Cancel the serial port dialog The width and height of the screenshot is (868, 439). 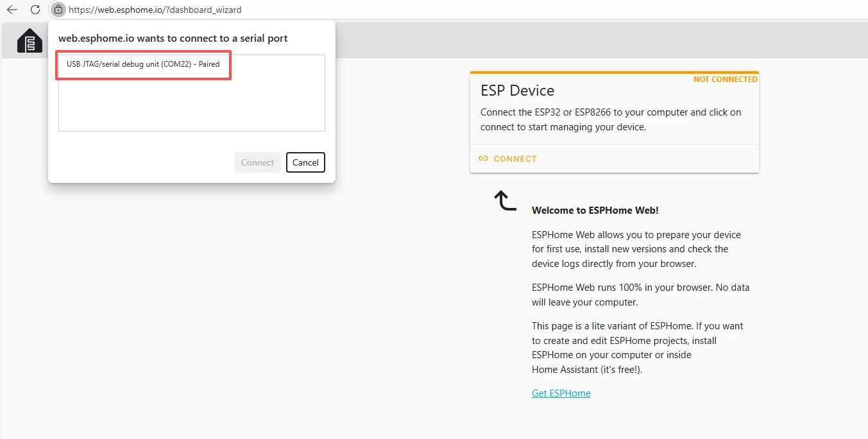[305, 162]
